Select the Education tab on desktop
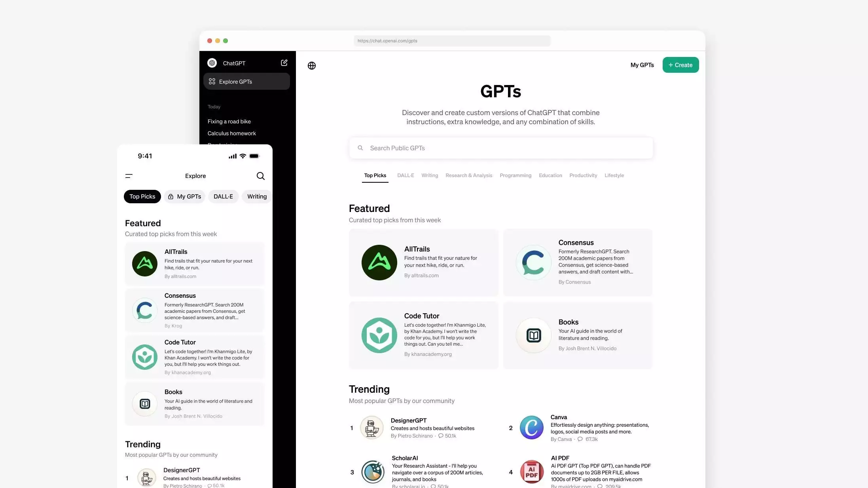The height and width of the screenshot is (488, 868). (550, 175)
